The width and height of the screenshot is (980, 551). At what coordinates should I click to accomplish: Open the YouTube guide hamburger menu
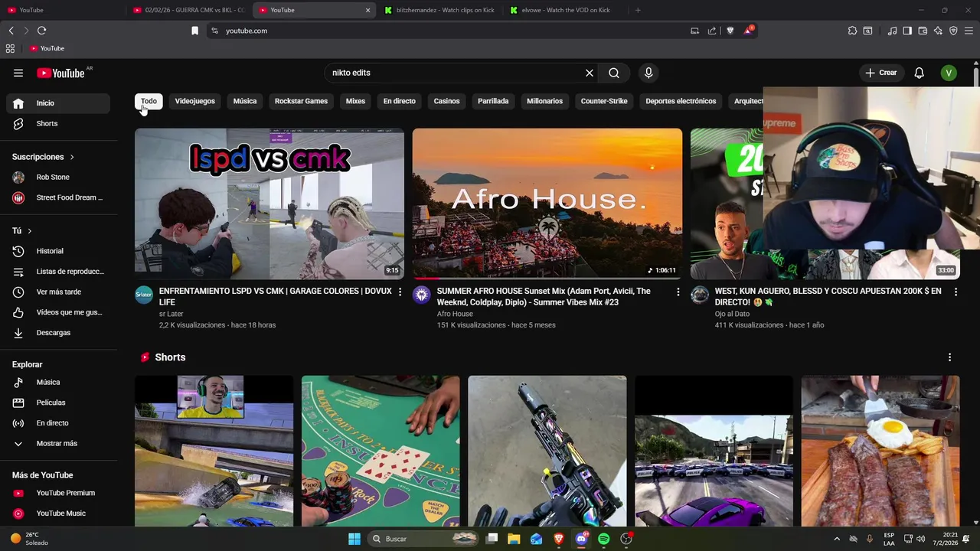18,73
